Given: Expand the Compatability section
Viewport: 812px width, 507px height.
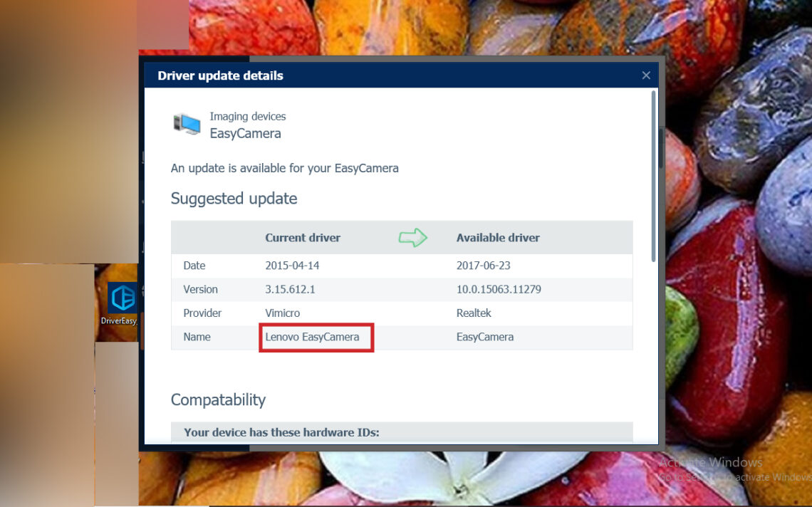Looking at the screenshot, I should (218, 399).
